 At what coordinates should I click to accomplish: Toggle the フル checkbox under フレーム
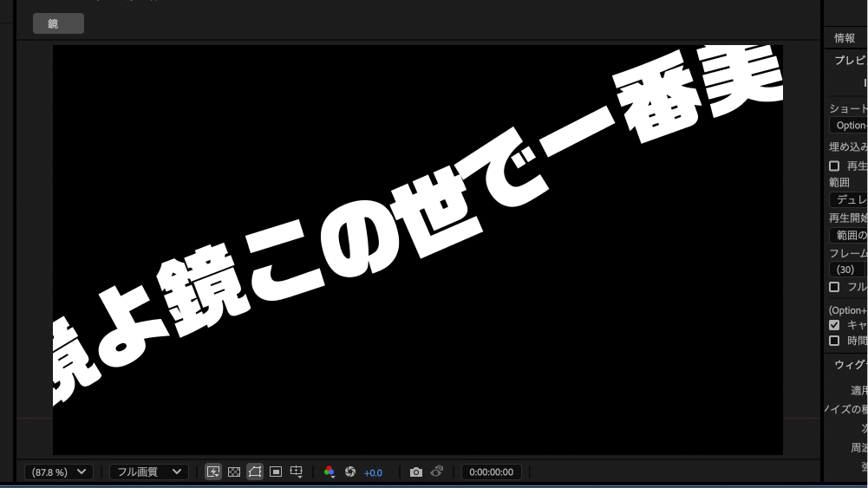pos(834,287)
